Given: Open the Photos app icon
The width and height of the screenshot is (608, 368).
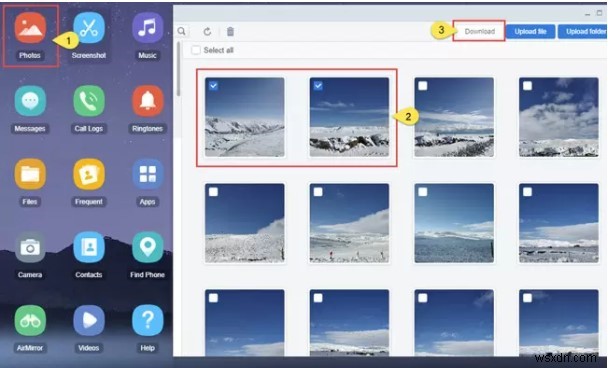Looking at the screenshot, I should 30,28.
